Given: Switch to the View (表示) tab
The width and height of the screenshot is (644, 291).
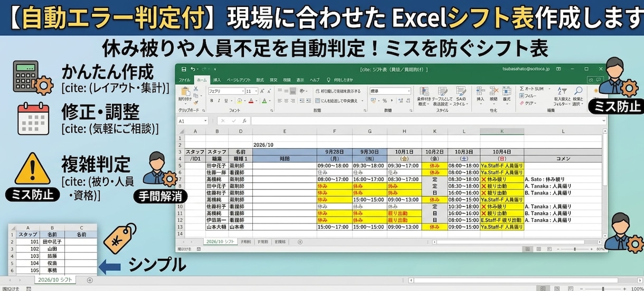Looking at the screenshot, I should (300, 80).
